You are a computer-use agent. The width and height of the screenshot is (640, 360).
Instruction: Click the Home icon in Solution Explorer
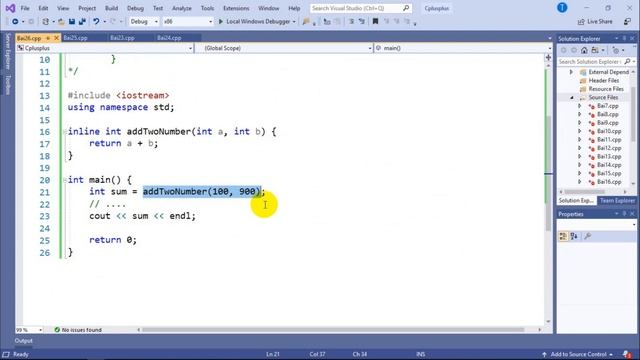pyautogui.click(x=584, y=50)
